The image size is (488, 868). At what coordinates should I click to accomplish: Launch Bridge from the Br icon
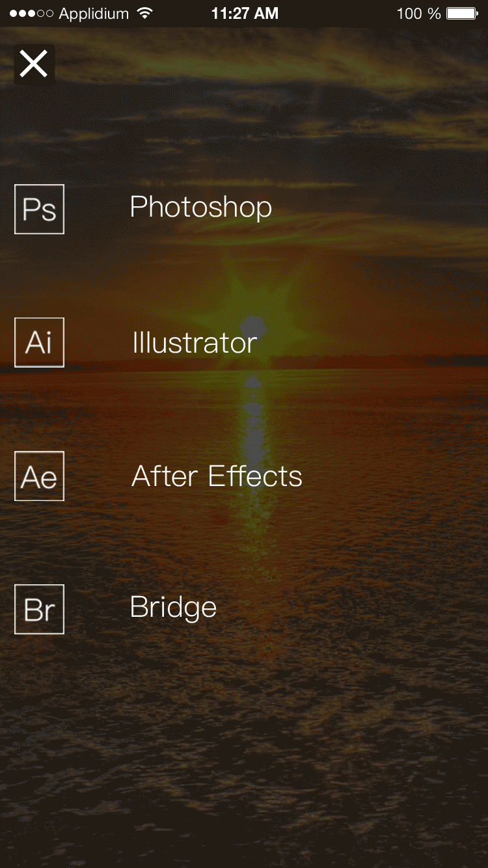[39, 609]
